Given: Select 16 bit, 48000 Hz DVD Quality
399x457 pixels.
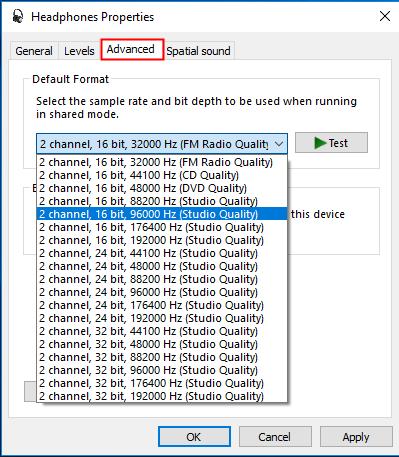Looking at the screenshot, I should pos(162,188).
